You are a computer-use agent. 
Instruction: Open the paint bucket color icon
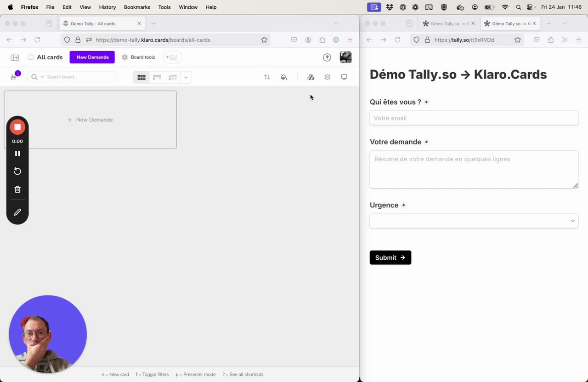(284, 77)
